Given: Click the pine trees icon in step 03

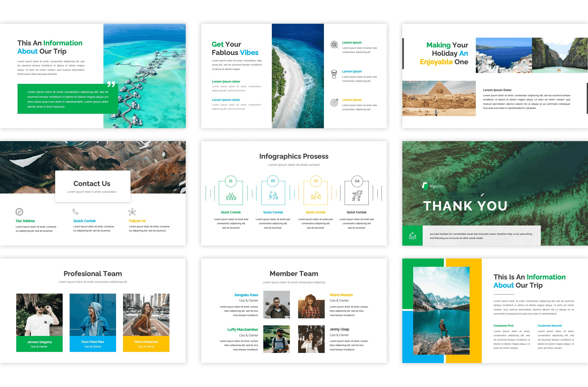Looking at the screenshot, I should 316,196.
